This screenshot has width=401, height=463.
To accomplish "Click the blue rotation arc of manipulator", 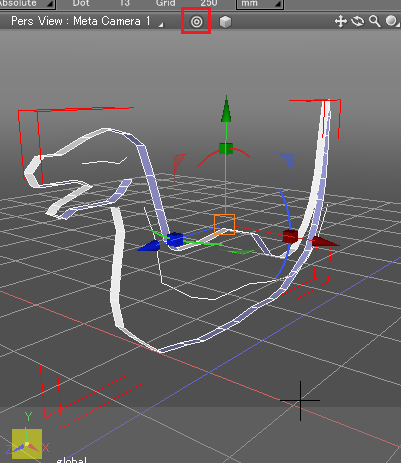I will 285,233.
